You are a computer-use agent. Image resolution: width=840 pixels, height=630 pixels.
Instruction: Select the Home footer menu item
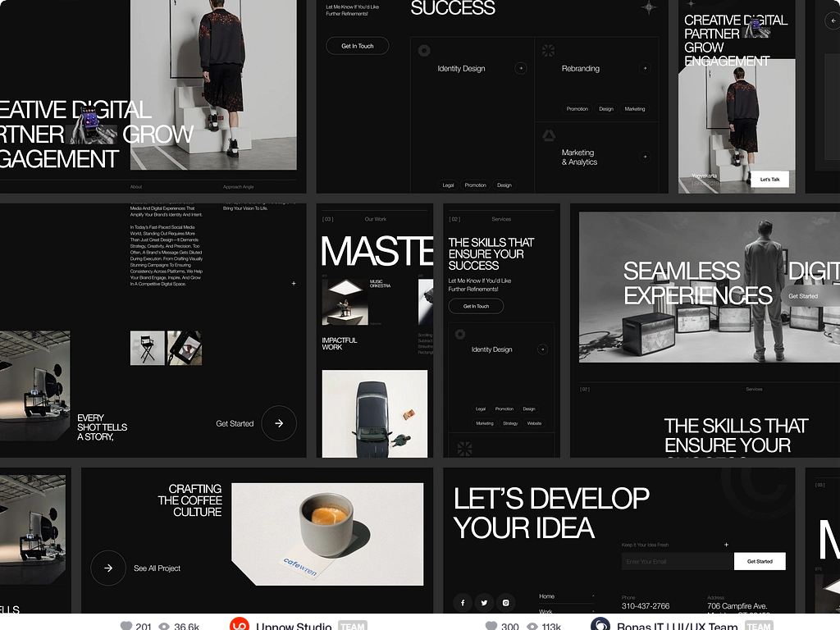tap(547, 596)
